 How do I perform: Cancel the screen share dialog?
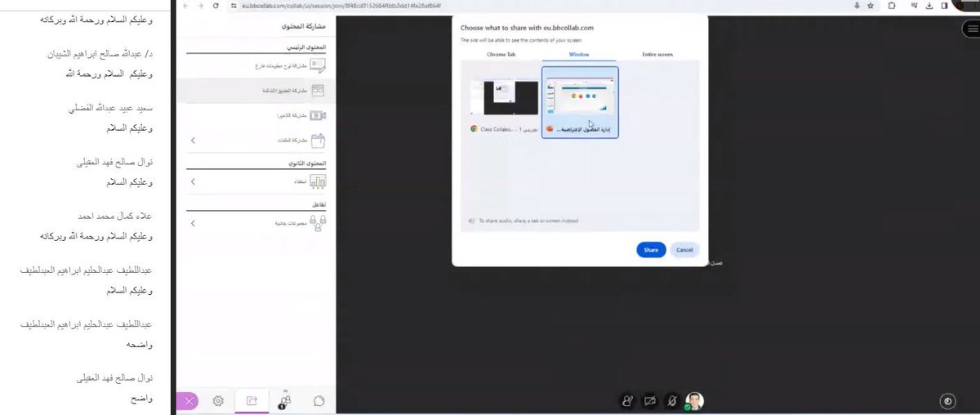(684, 250)
